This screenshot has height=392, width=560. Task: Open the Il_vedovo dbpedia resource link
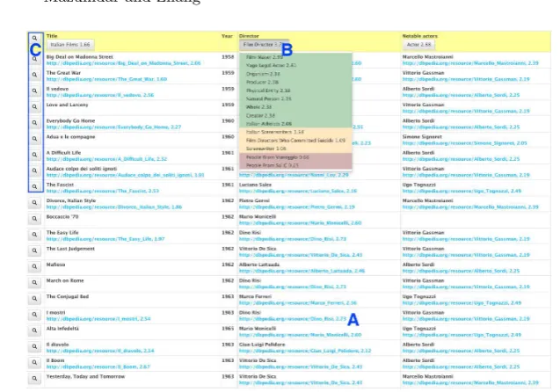[100, 95]
